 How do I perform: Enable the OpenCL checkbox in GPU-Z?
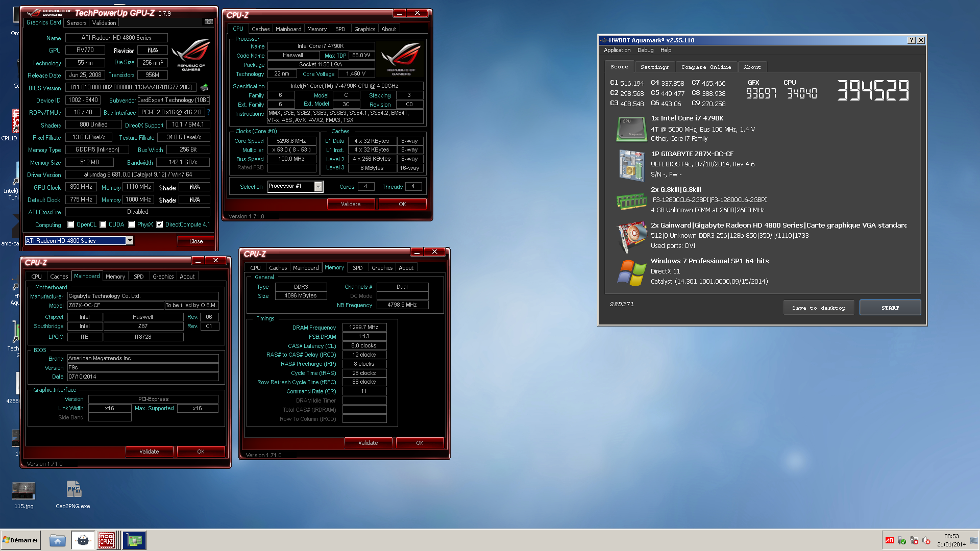71,224
